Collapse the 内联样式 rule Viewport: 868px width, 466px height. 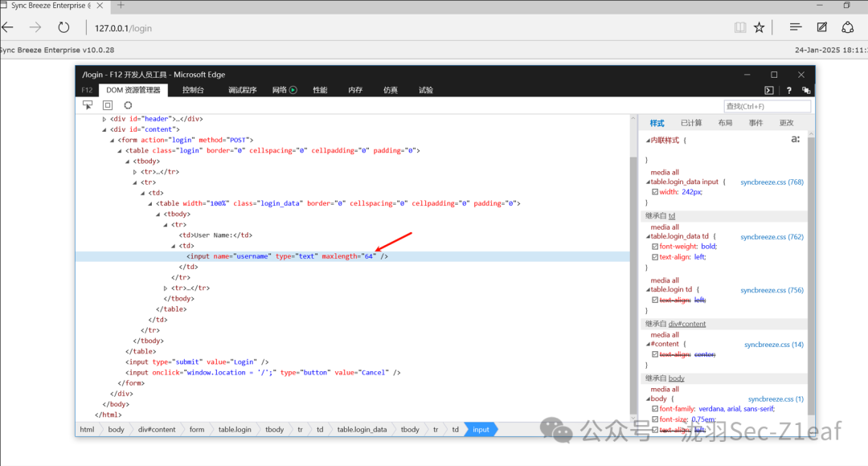pyautogui.click(x=648, y=141)
